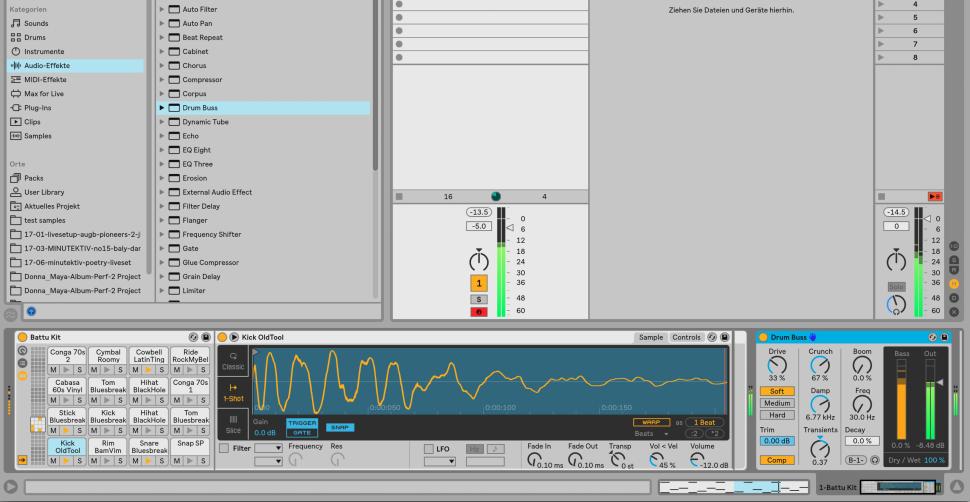This screenshot has height=502, width=970.
Task: Select the Snare Bluesbreak drum pad
Action: pos(148,445)
